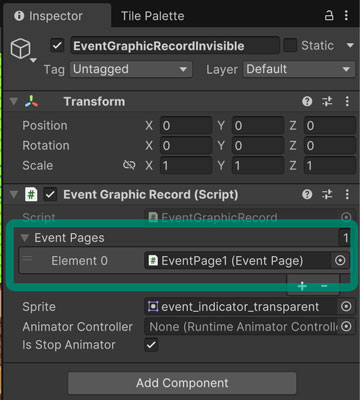This screenshot has width=360, height=400.
Task: Open Transform presets slider icon
Action: 327,101
